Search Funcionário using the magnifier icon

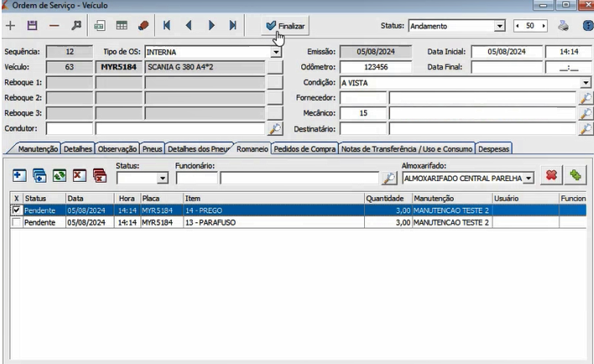coord(389,179)
